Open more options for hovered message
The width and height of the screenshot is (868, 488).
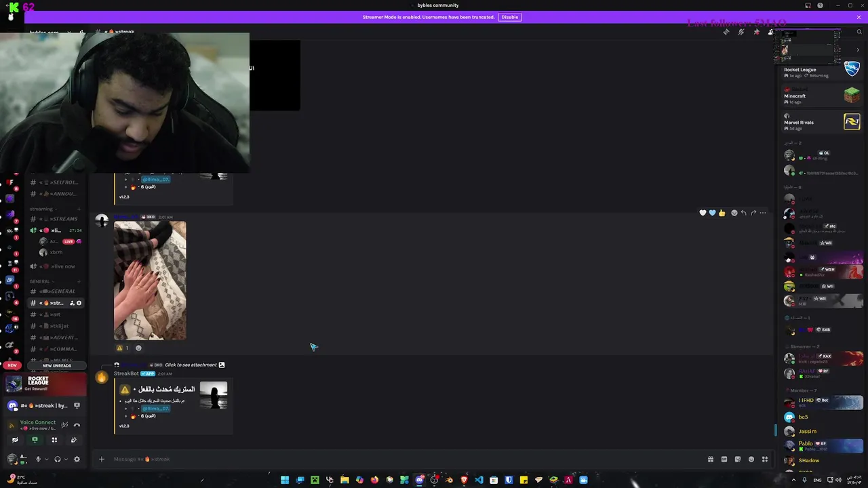point(763,213)
